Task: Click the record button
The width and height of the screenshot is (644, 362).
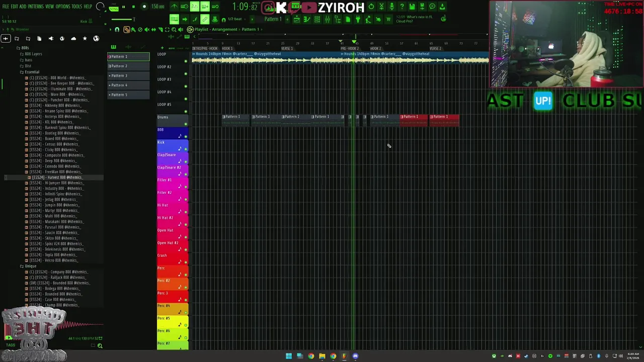Action: (144, 7)
